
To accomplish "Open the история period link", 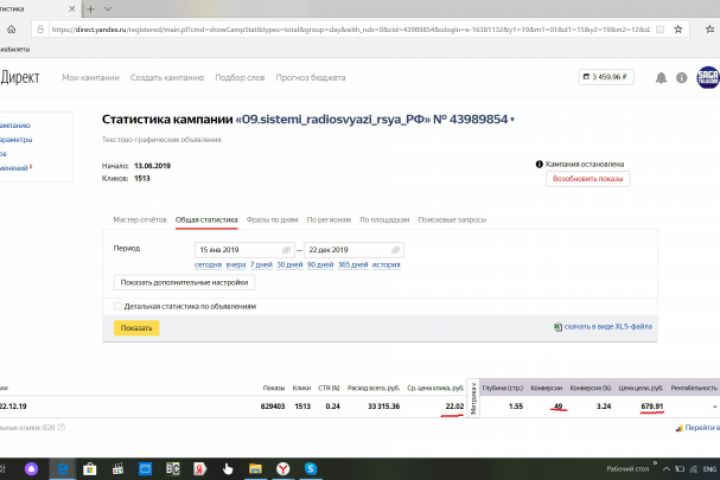I will [386, 265].
